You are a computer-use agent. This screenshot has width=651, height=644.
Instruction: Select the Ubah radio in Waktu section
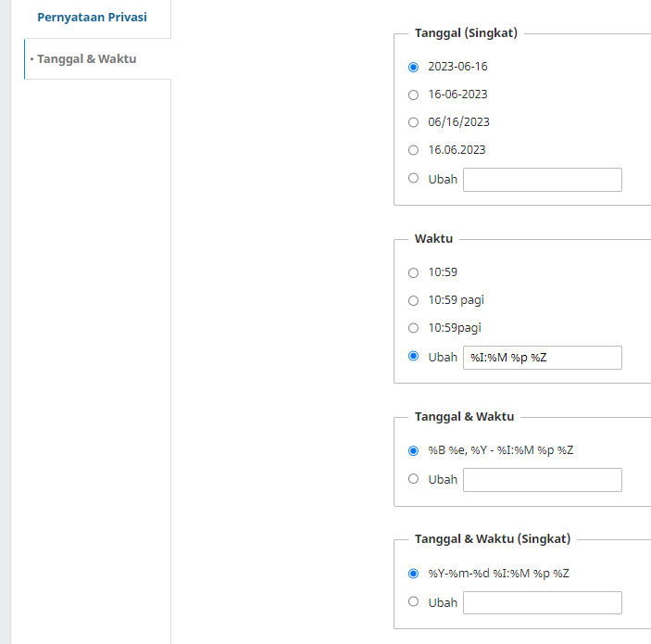click(x=413, y=357)
